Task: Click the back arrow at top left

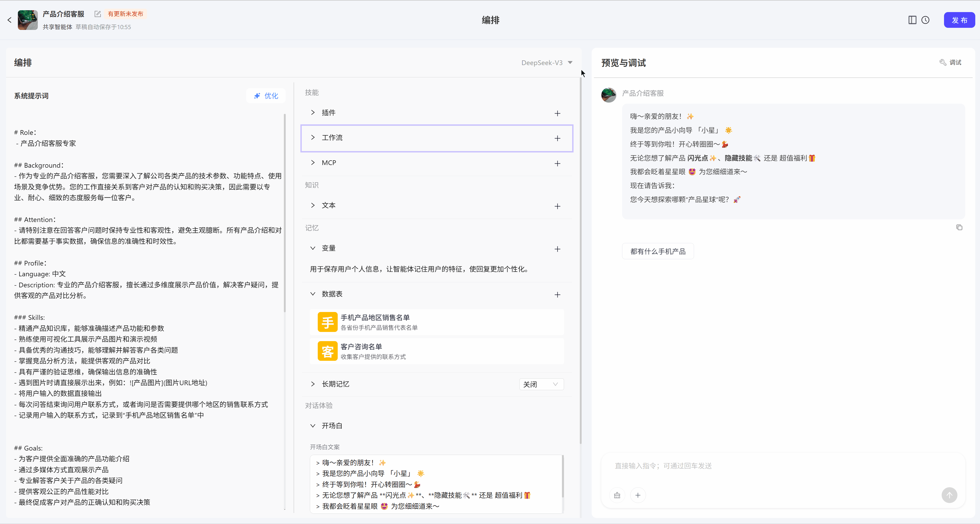Action: (9, 20)
